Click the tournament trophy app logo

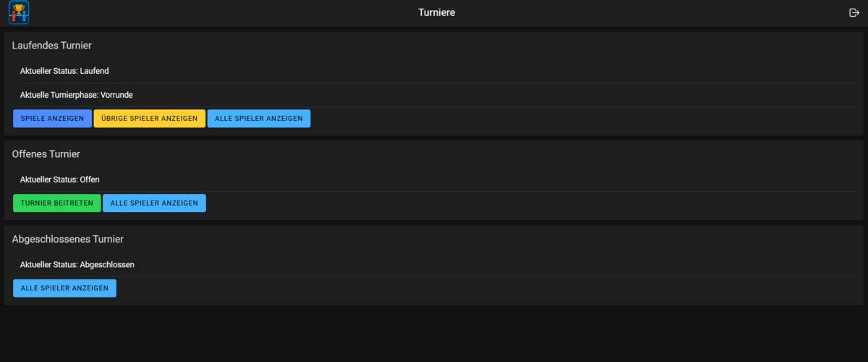pyautogui.click(x=19, y=13)
